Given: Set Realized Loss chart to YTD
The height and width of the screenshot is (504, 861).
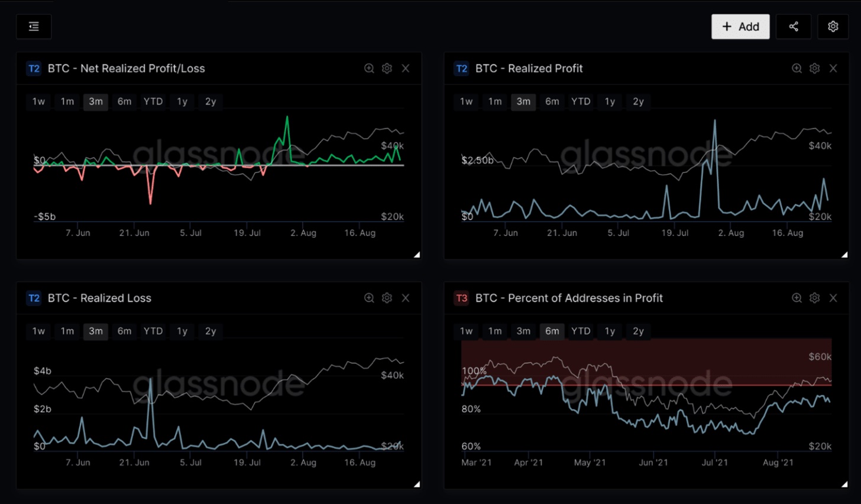Looking at the screenshot, I should point(153,331).
